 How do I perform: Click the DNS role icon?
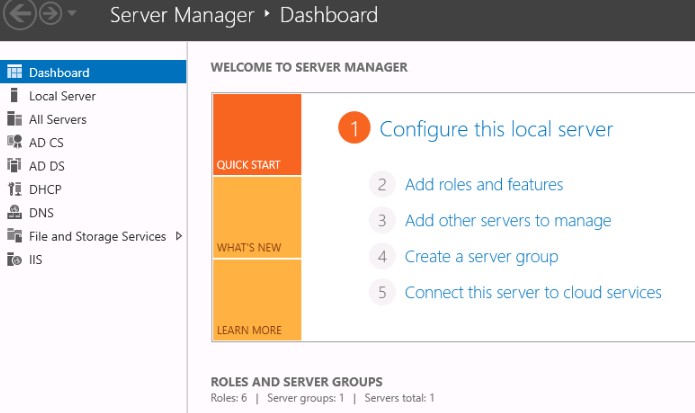point(14,212)
